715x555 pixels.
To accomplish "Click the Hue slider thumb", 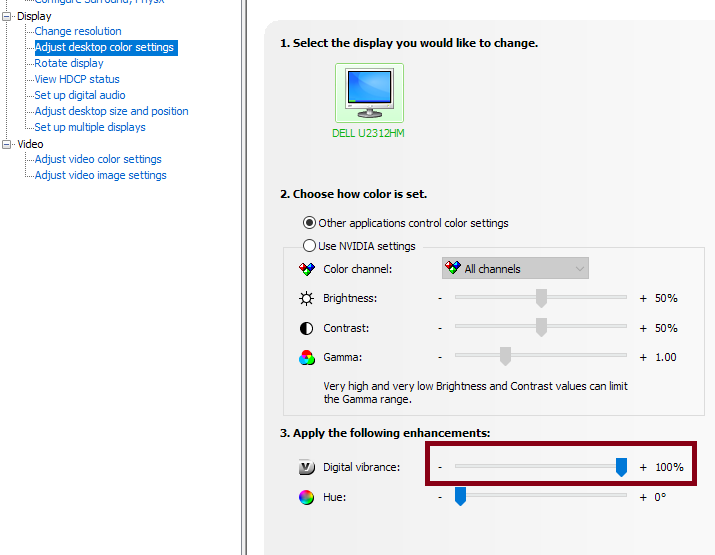I will point(461,497).
